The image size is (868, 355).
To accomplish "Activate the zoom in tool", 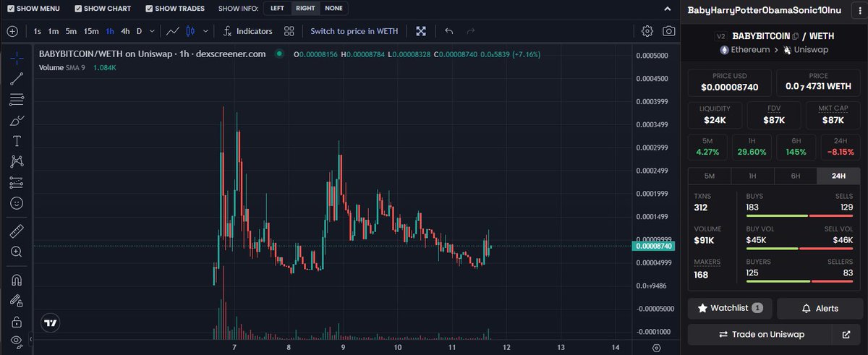I will [17, 252].
